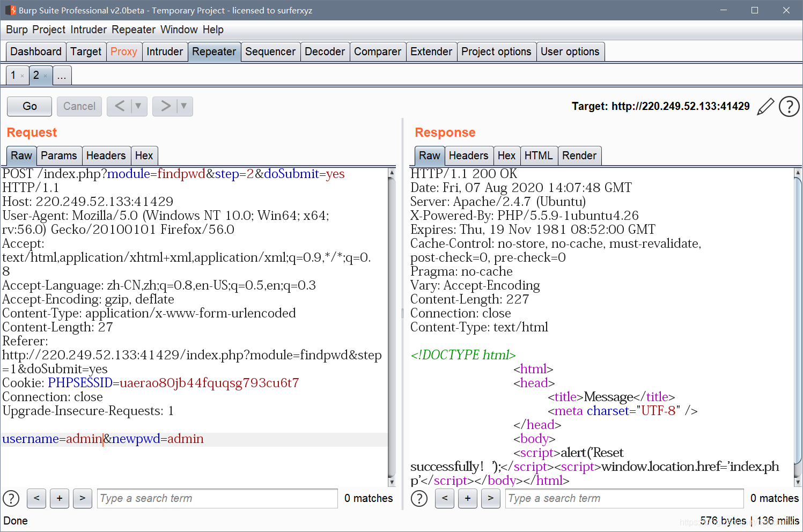Click the Target URL text

pos(660,106)
